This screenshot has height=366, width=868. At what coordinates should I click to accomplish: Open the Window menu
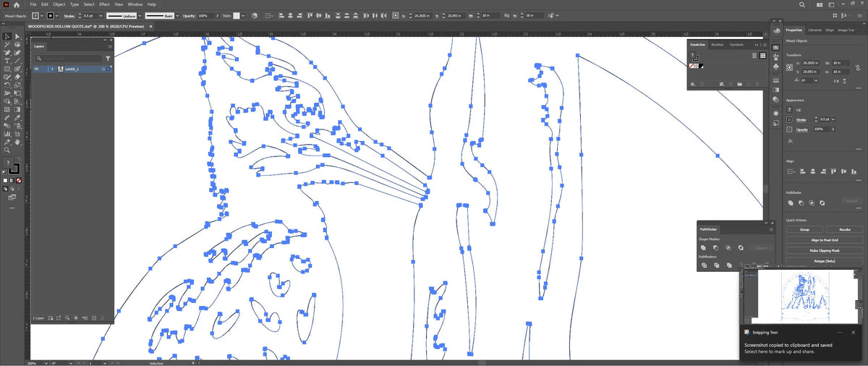point(135,4)
